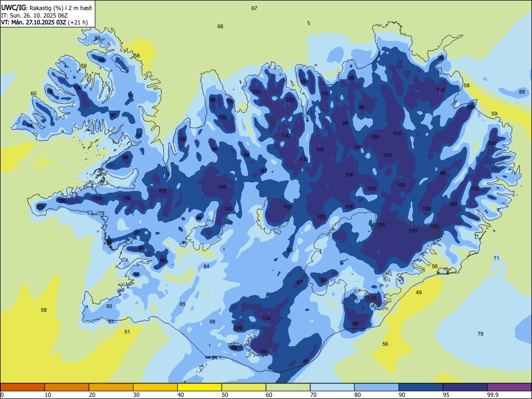This screenshot has width=532, height=399.
Task: Click the '0' tick label on legend
Action: (x=2, y=395)
